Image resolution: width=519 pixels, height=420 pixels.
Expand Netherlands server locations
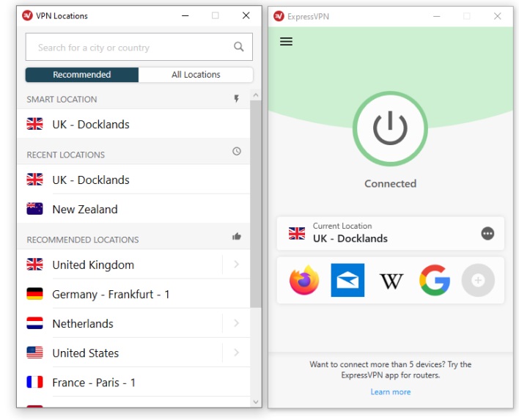(236, 323)
